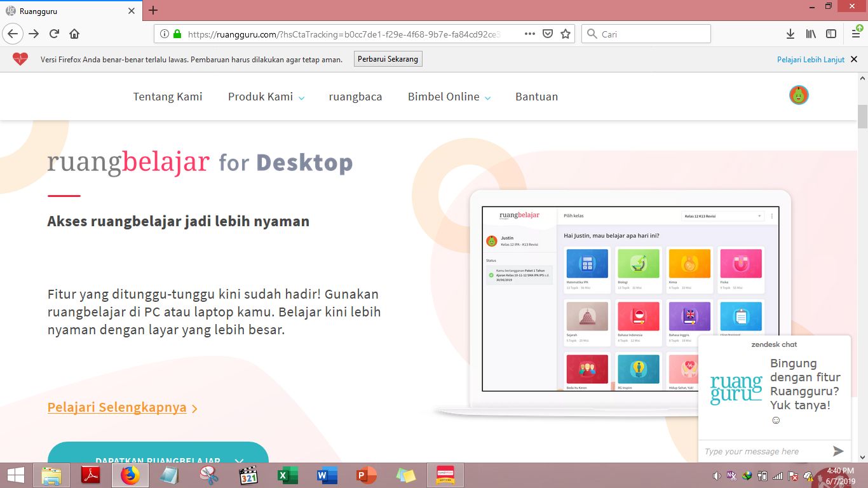The width and height of the screenshot is (868, 488).
Task: Launch Adobe Reader from the taskbar
Action: (91, 475)
